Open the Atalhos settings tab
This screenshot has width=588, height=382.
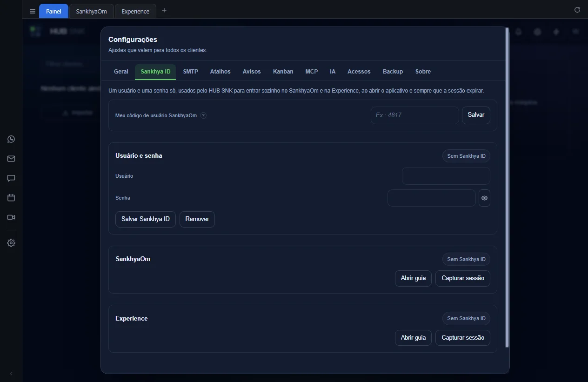(x=220, y=72)
